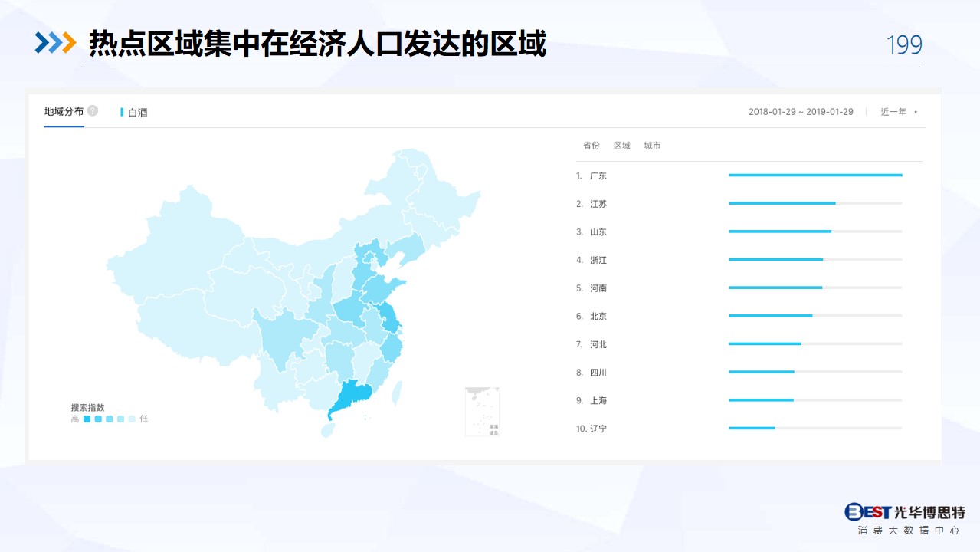Select 北京 in the ranking list

coord(598,316)
